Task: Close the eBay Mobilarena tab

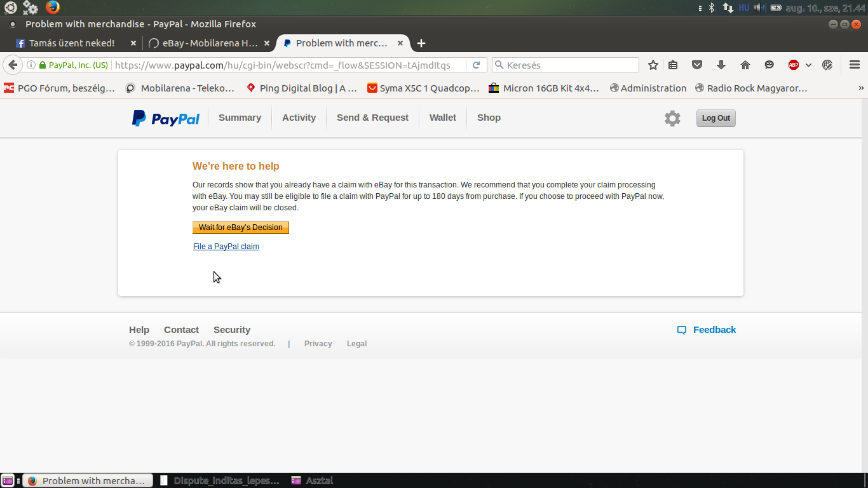Action: (267, 43)
